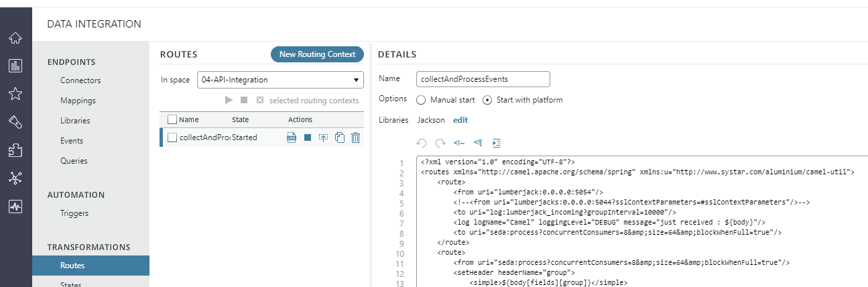Duplicate the collectAndProcessEvents route
Screen dimensions: 868x287
click(x=340, y=137)
